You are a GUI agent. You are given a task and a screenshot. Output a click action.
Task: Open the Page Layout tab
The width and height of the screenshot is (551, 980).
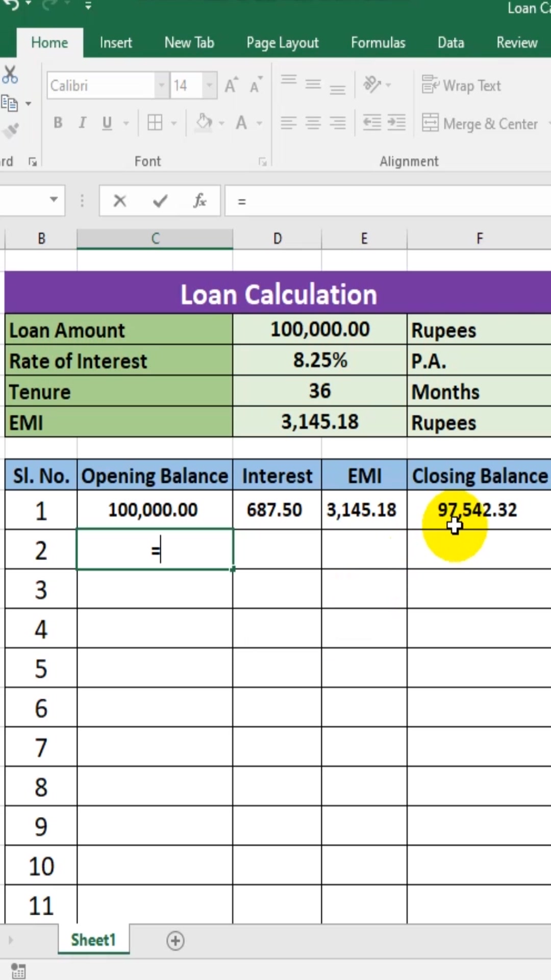click(283, 43)
